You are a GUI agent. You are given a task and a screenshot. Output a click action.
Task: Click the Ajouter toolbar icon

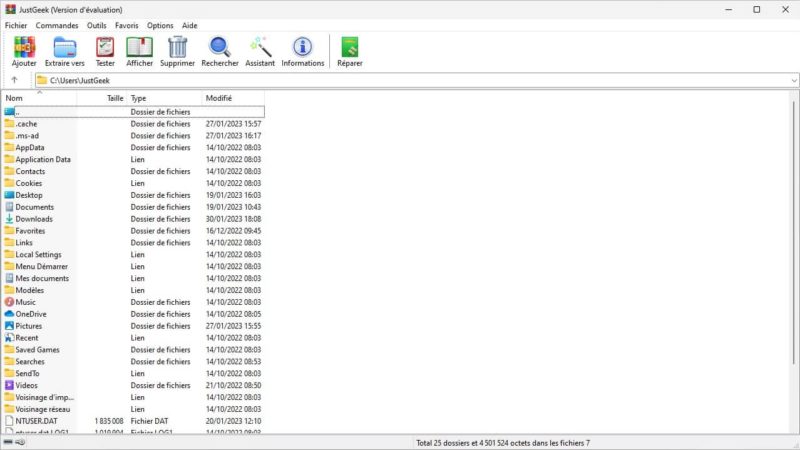click(x=24, y=47)
